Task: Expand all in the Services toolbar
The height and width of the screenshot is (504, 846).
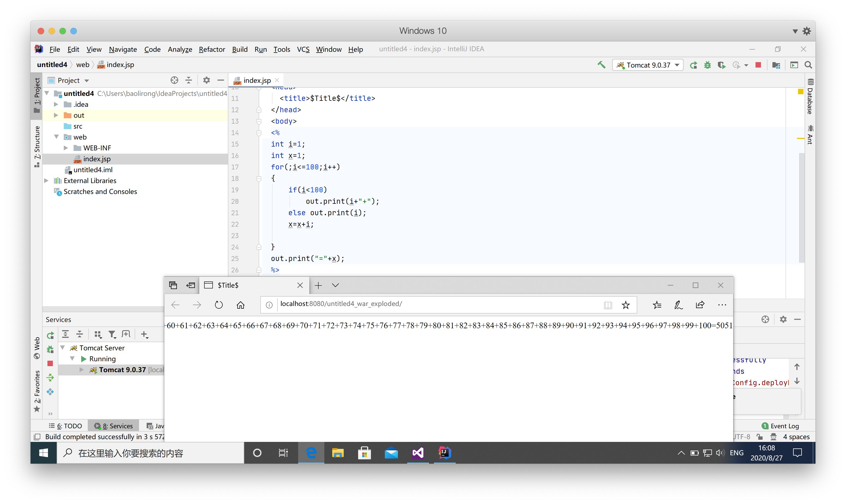Action: pyautogui.click(x=65, y=334)
